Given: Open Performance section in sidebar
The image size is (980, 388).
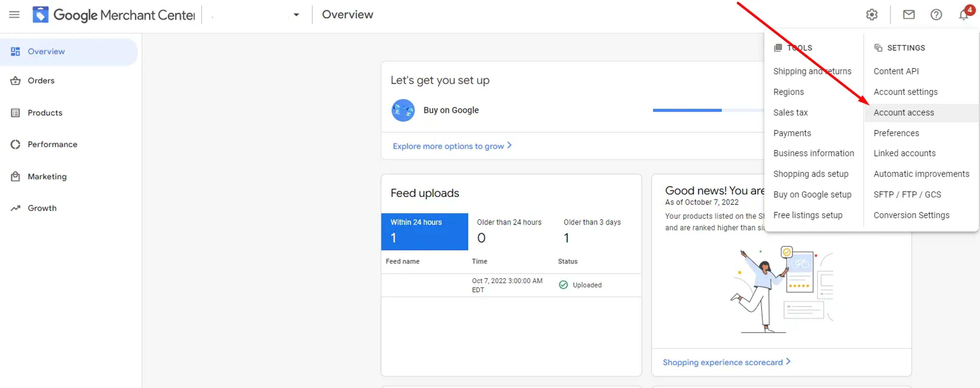Looking at the screenshot, I should 52,144.
